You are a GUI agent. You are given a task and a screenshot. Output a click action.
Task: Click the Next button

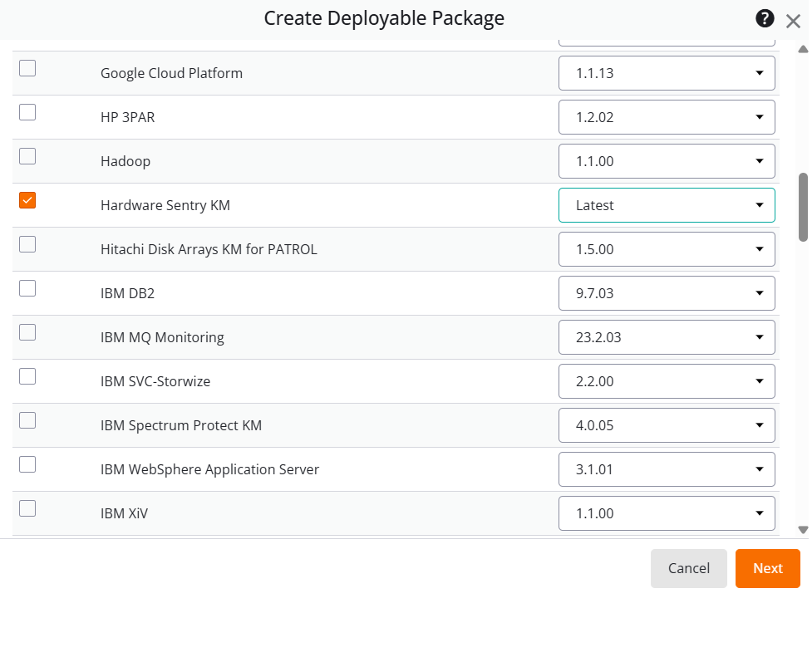[766, 568]
